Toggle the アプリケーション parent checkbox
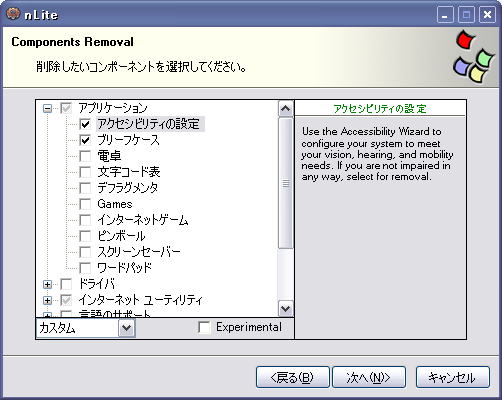Image resolution: width=502 pixels, height=400 pixels. 66,108
